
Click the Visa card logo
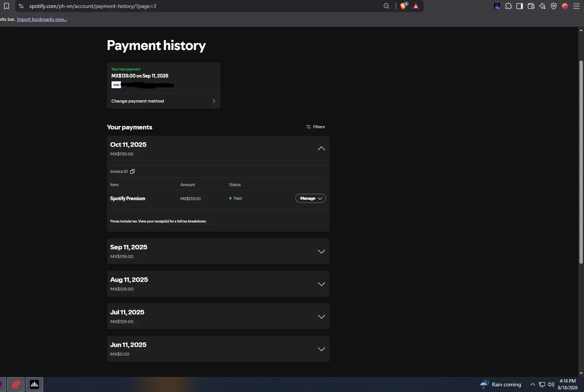tap(116, 85)
